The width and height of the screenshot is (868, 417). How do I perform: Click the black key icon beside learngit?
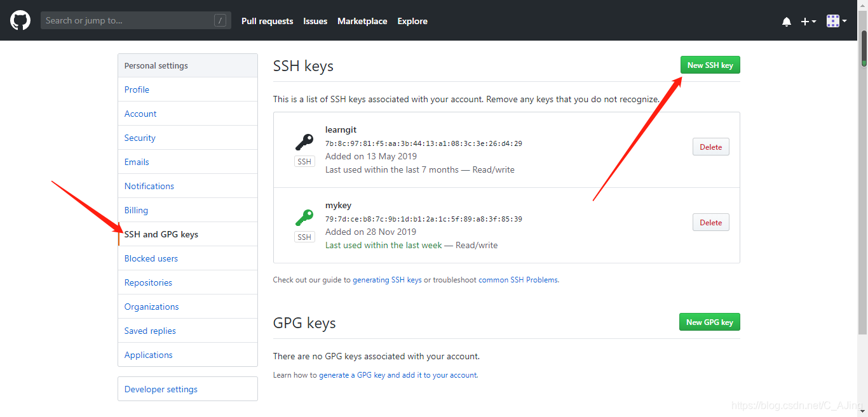pos(304,141)
